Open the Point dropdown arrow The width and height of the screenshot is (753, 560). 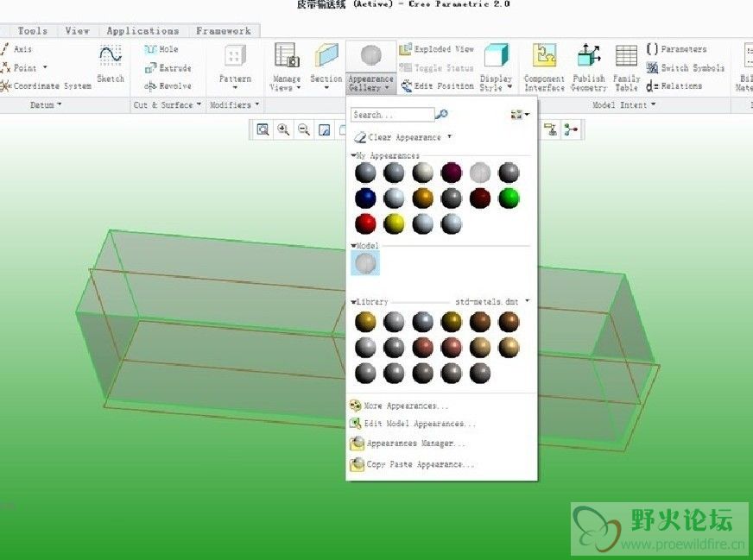click(45, 67)
